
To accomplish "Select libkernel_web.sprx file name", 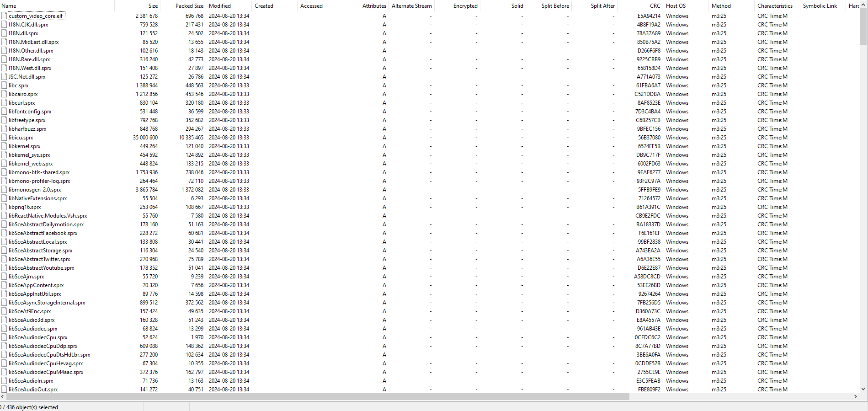I will click(31, 164).
